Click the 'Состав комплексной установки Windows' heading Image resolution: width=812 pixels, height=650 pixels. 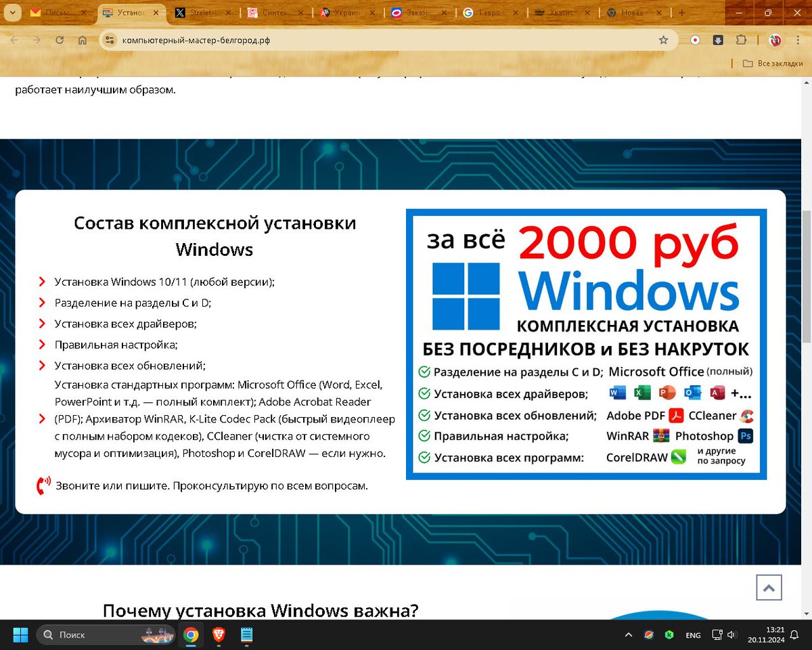215,236
